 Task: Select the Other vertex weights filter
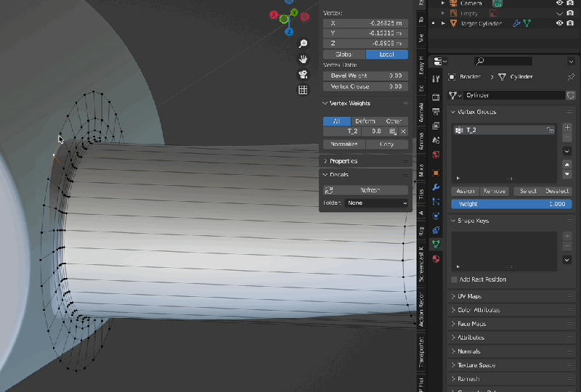point(394,121)
